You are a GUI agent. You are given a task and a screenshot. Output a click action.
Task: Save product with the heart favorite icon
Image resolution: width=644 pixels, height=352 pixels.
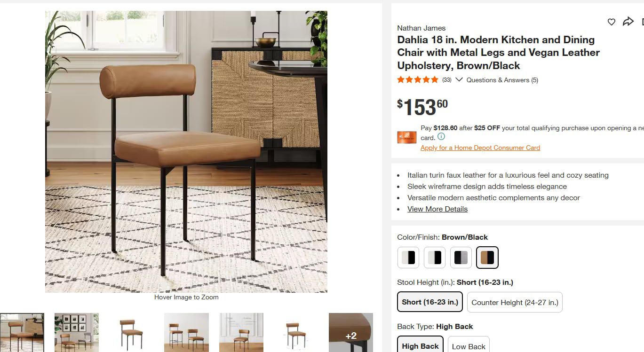pyautogui.click(x=611, y=22)
